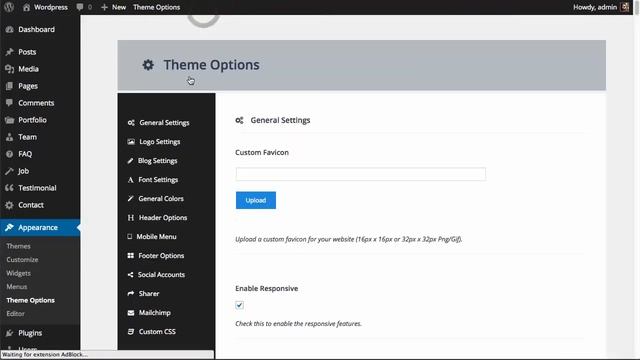640x360 pixels.
Task: Click the Portfolio folder icon
Action: [9, 120]
